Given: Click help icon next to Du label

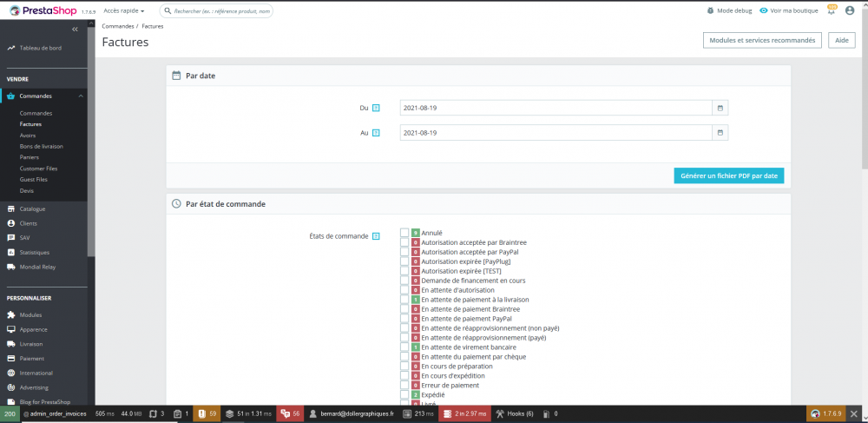Looking at the screenshot, I should click(x=376, y=108).
